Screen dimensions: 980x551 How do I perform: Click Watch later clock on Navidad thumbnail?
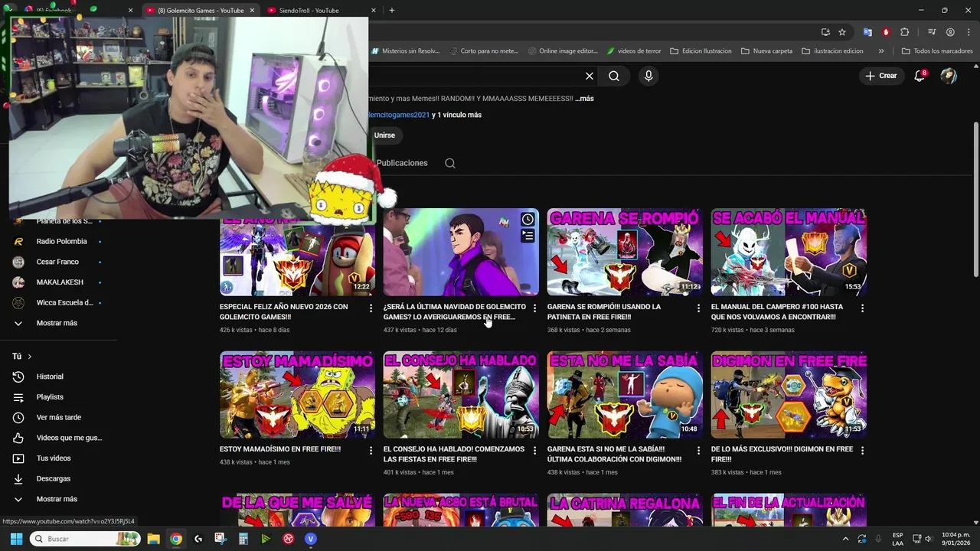(x=528, y=220)
